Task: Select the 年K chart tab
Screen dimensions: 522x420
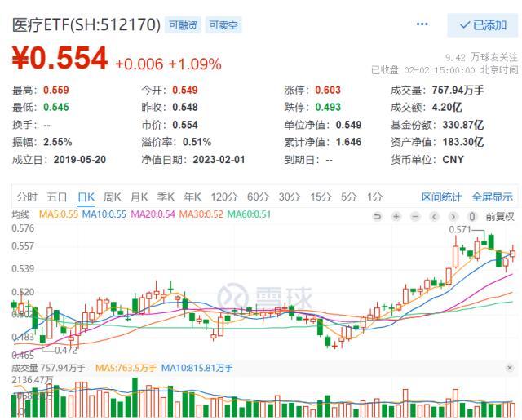Action: (192, 197)
